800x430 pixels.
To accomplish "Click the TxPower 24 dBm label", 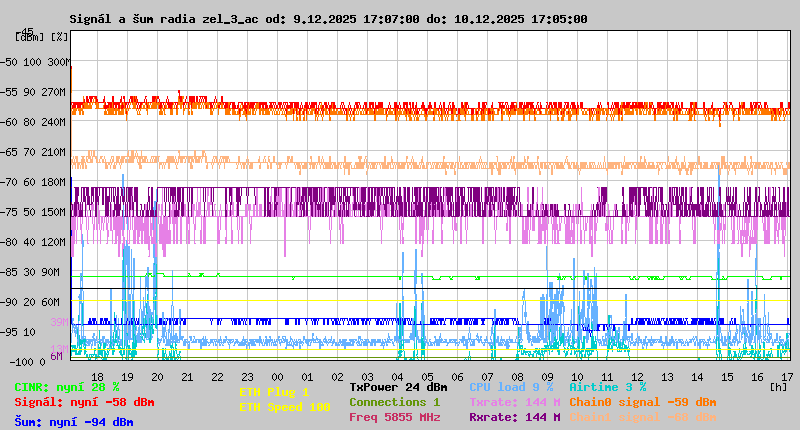I will click(x=398, y=387).
